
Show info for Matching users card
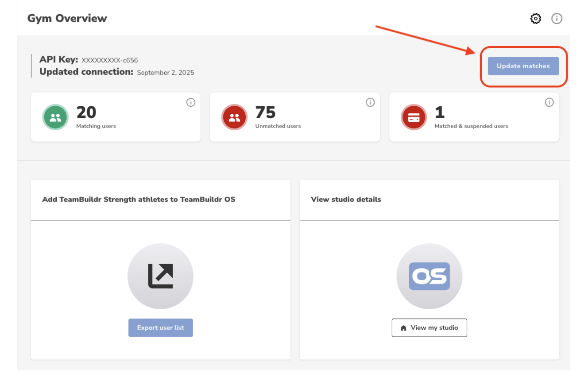click(191, 102)
